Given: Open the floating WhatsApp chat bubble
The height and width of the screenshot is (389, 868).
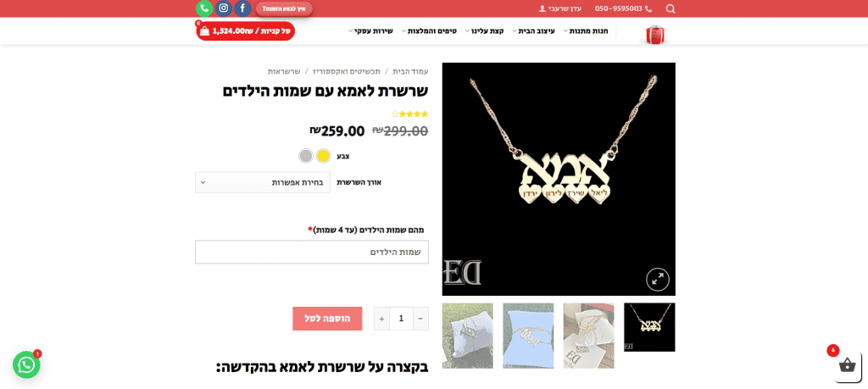Looking at the screenshot, I should coord(26,364).
